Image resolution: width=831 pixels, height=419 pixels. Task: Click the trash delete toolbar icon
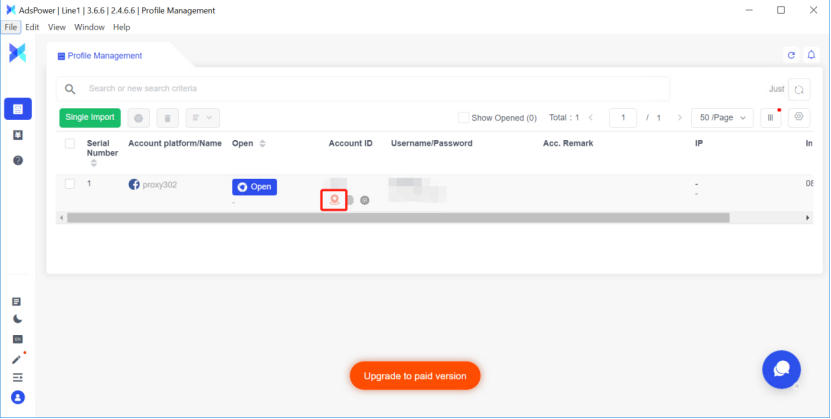167,118
